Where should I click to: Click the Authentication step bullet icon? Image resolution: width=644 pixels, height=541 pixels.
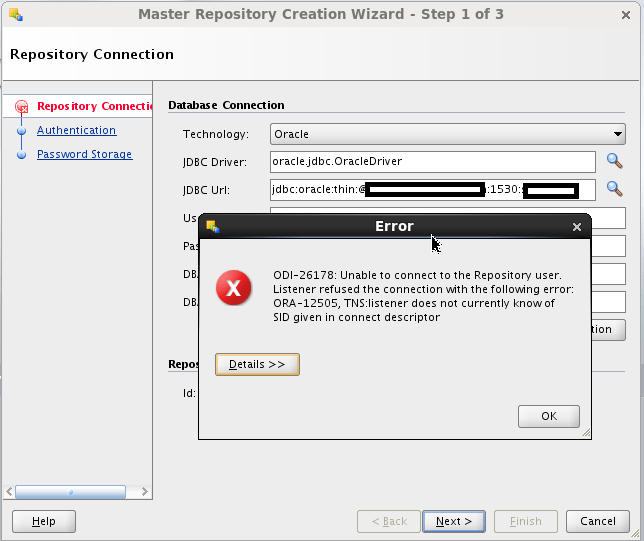coord(21,131)
